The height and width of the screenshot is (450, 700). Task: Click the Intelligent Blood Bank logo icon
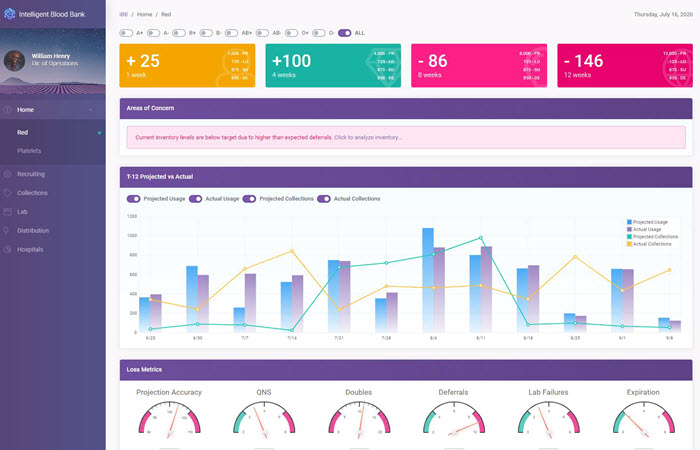(x=10, y=14)
